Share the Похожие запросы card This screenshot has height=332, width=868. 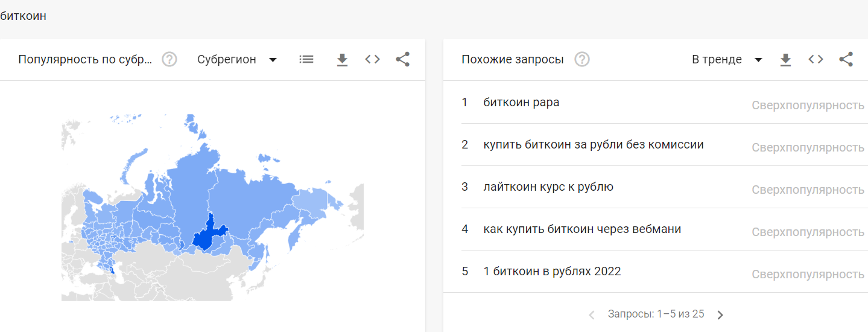tap(846, 59)
